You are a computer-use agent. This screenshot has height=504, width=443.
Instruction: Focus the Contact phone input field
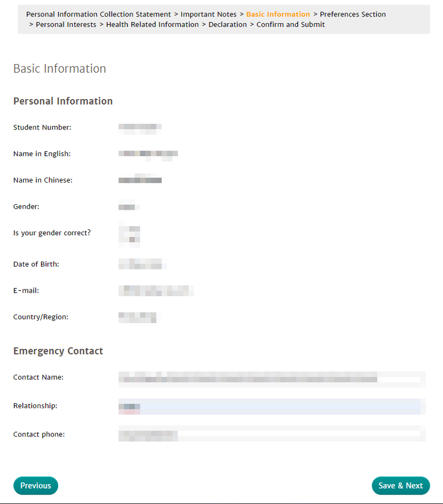271,435
